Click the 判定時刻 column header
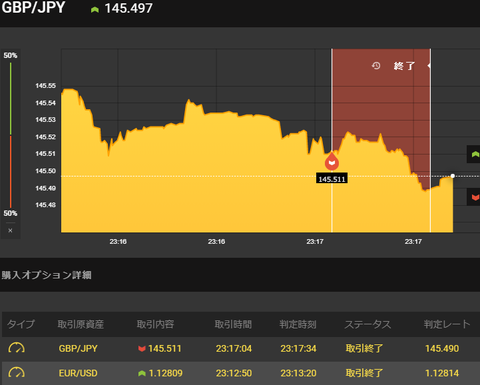Viewport: 480px width, 385px height. [x=298, y=324]
